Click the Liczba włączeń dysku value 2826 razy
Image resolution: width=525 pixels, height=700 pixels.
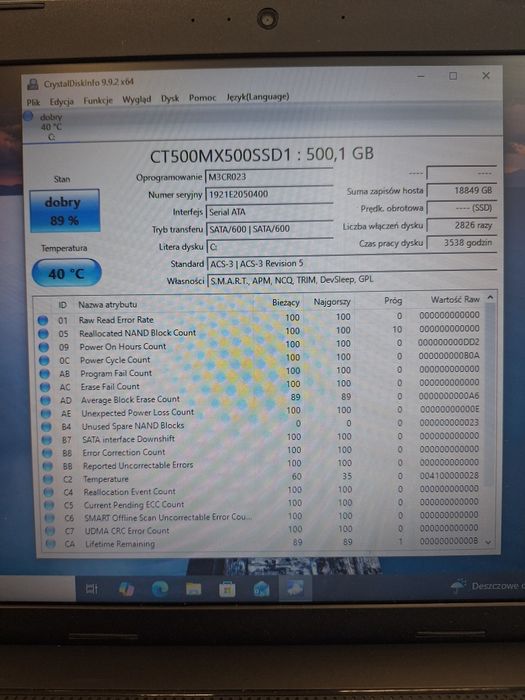[x=461, y=225]
